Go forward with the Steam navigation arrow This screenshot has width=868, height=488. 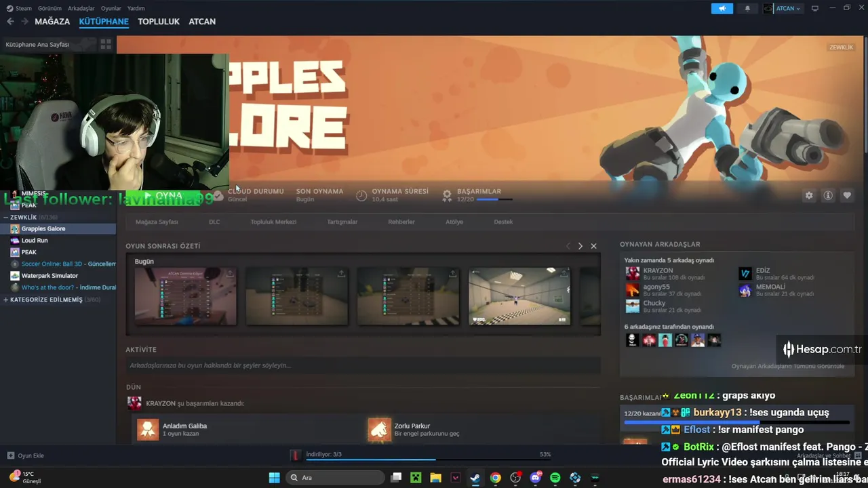point(24,22)
